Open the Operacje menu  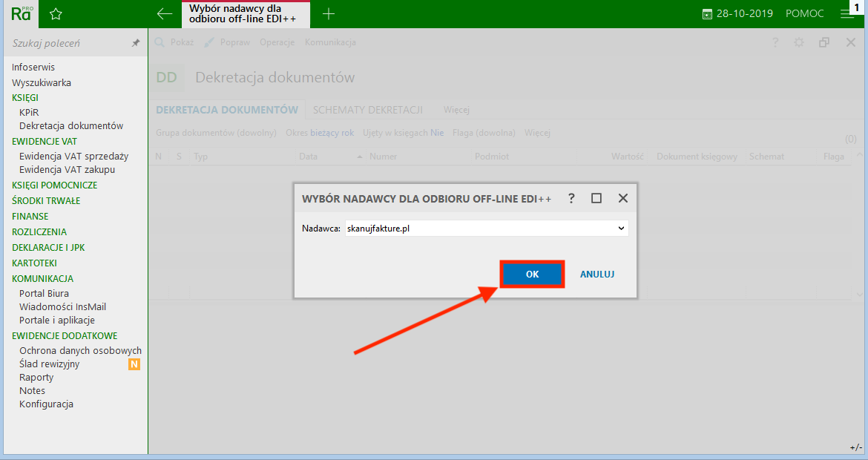pos(276,42)
